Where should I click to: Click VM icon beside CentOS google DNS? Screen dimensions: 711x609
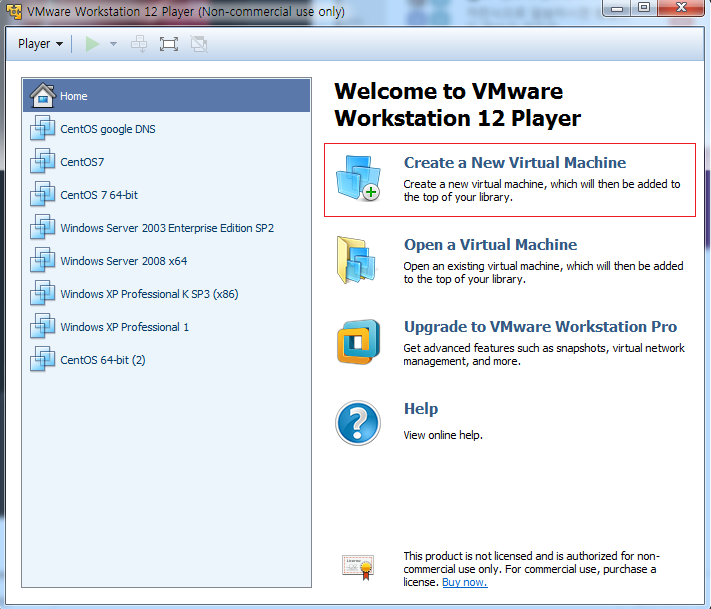tap(43, 128)
